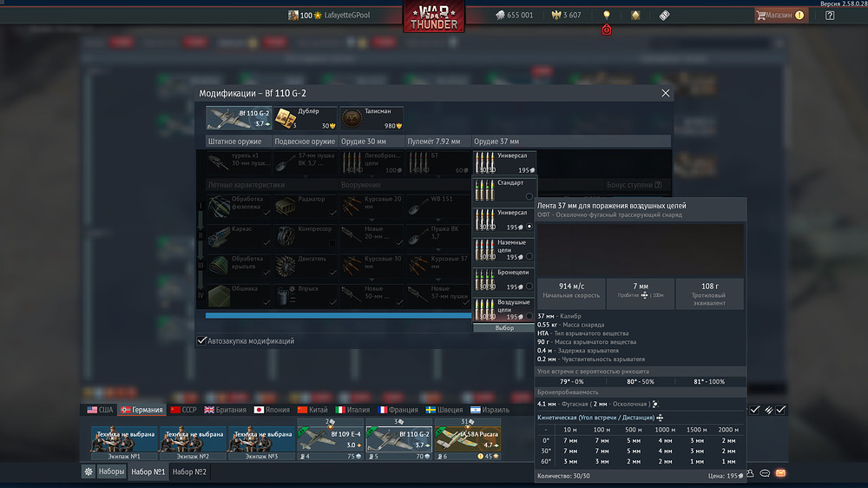Select the Обработка фюзеляжа modification icon
868x488 pixels.
220,206
